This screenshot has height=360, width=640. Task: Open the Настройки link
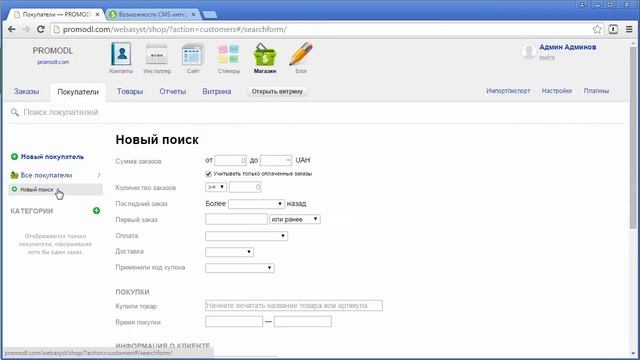click(557, 91)
